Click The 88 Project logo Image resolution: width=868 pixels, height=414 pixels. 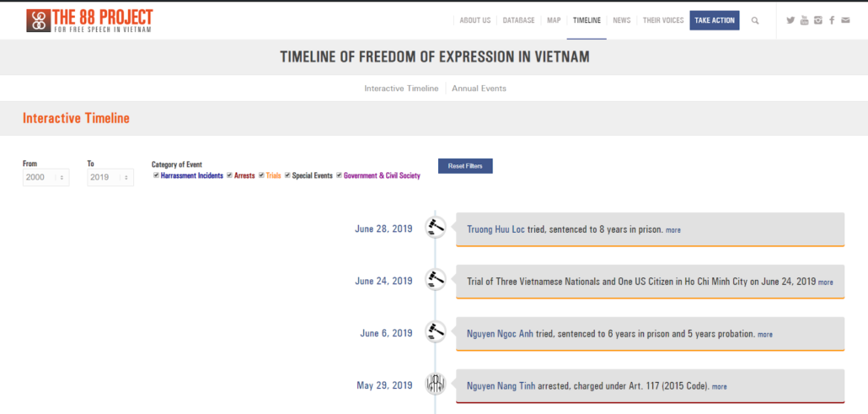click(x=89, y=20)
